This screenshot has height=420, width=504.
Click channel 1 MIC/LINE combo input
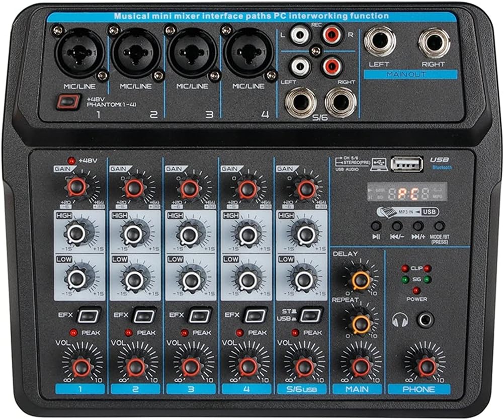coord(80,53)
